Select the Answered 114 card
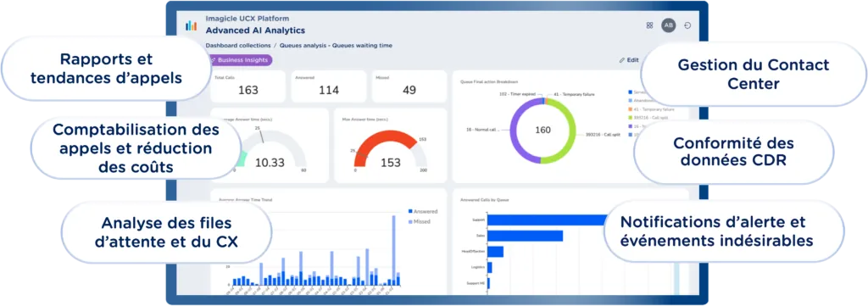This screenshot has height=306, width=868. tap(329, 86)
